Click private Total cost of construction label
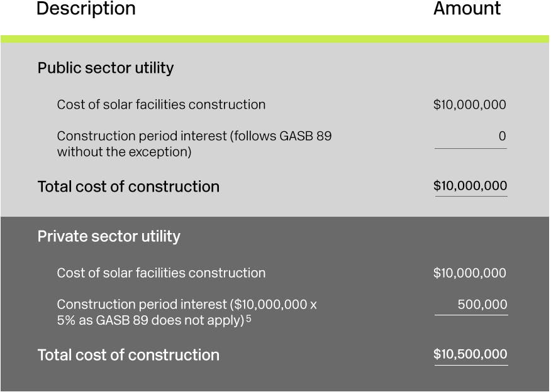 coord(128,355)
